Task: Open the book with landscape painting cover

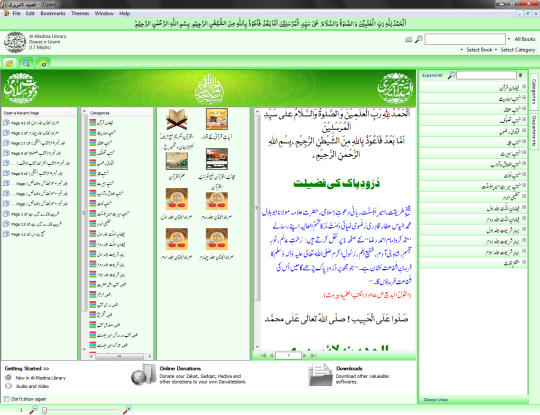Action: click(177, 160)
